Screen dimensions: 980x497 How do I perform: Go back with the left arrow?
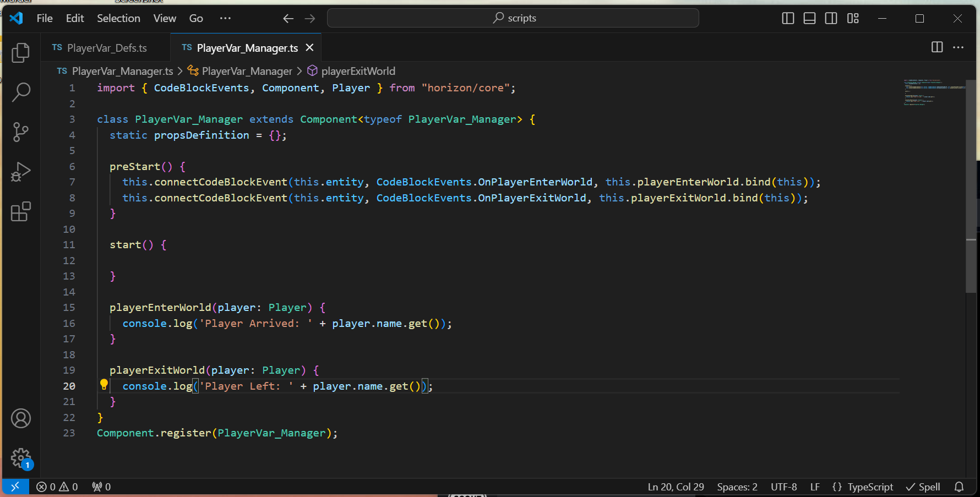click(x=288, y=18)
